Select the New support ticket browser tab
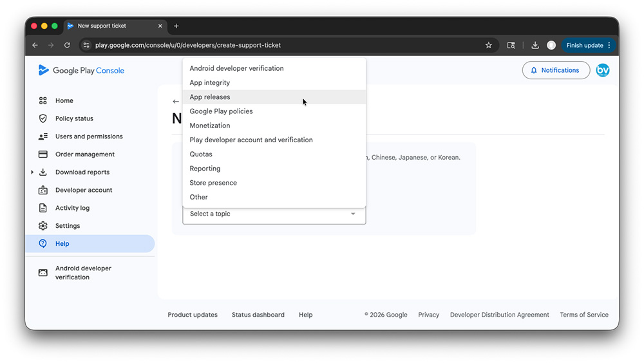 [x=115, y=26]
